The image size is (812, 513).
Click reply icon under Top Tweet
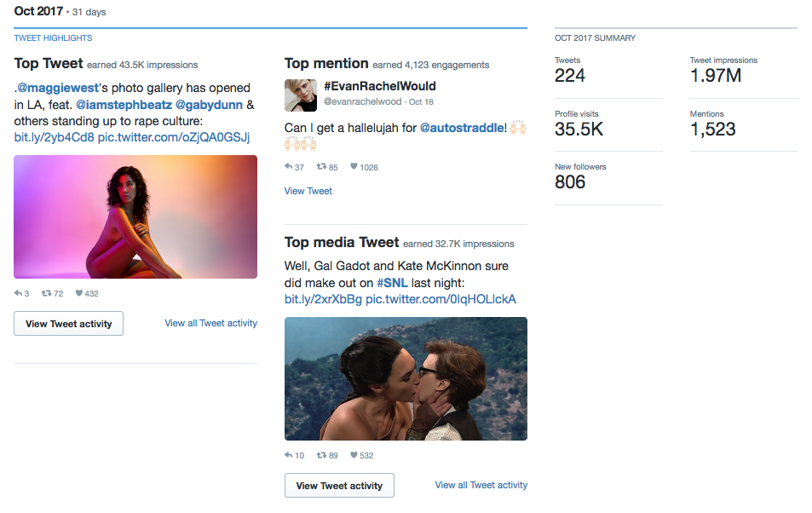point(18,294)
